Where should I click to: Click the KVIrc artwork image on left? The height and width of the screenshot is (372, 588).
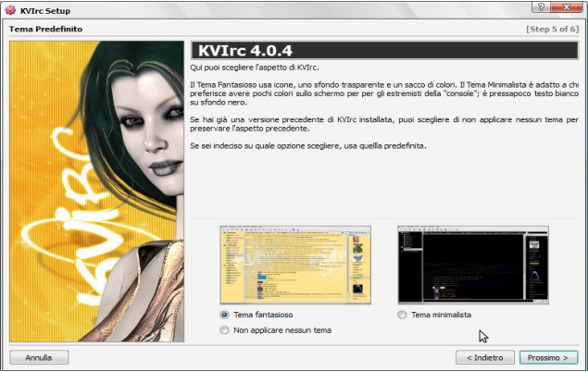pos(96,191)
